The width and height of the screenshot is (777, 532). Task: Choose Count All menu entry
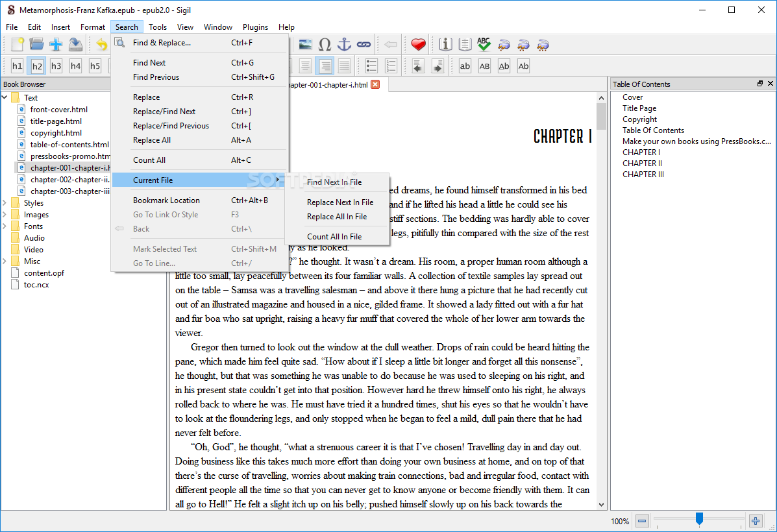tap(200, 160)
